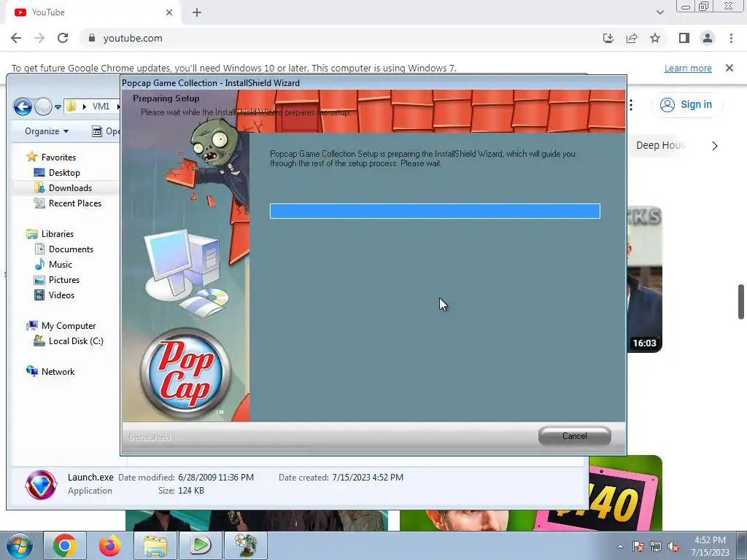Select Libraries in Explorer sidebar
The height and width of the screenshot is (560, 747).
coord(57,234)
